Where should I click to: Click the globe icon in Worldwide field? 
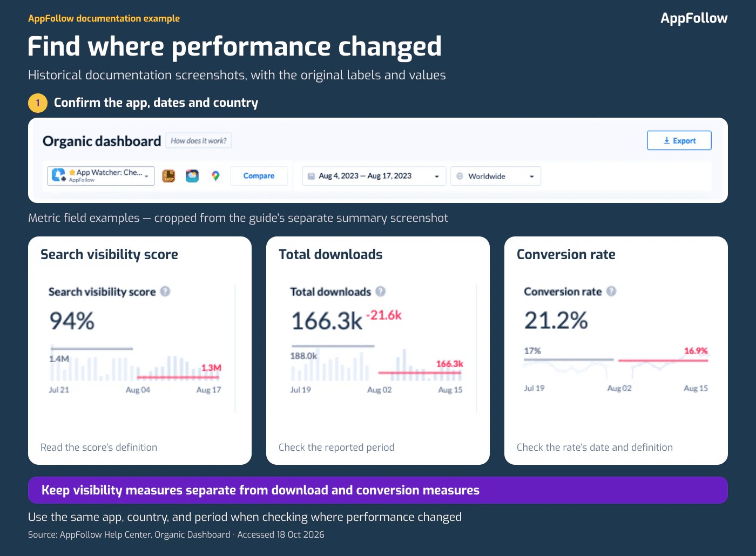(x=460, y=176)
